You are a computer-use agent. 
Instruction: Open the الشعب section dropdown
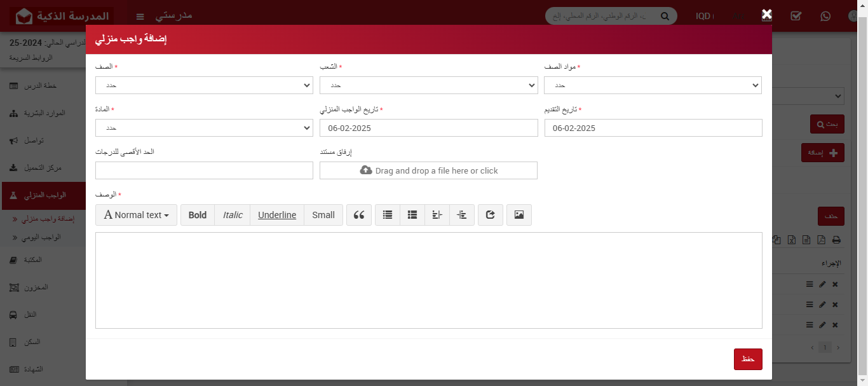(x=428, y=85)
